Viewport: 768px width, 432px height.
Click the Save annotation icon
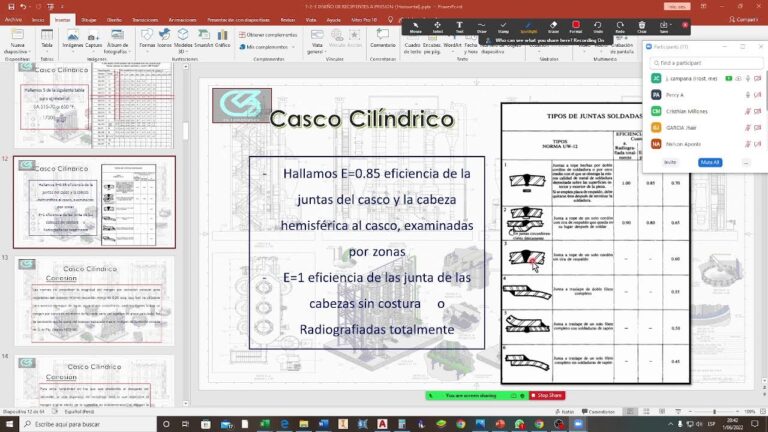click(x=664, y=27)
